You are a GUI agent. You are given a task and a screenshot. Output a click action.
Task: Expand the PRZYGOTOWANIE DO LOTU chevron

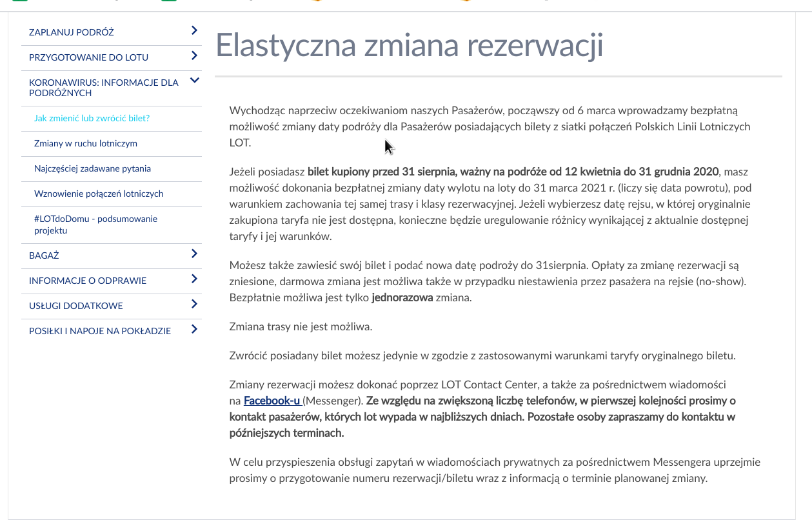[x=194, y=56]
